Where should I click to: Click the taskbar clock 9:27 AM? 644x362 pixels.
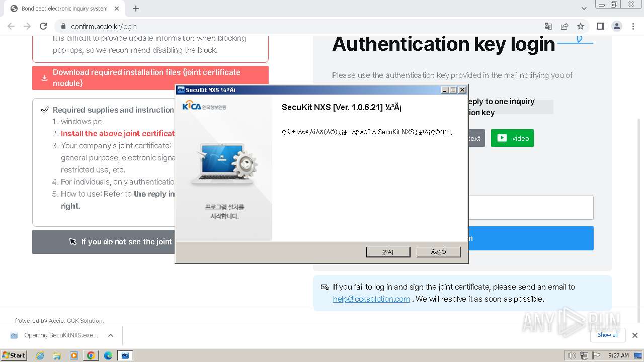pos(618,355)
